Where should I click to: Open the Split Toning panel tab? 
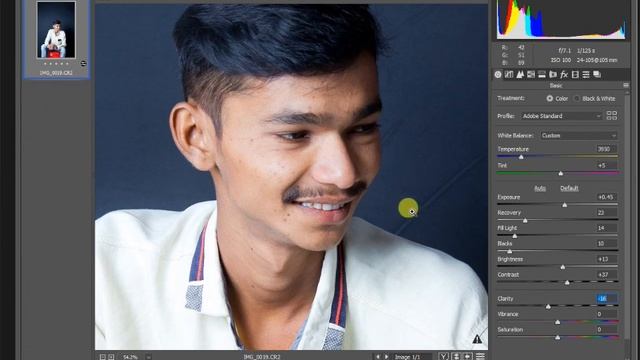click(542, 74)
